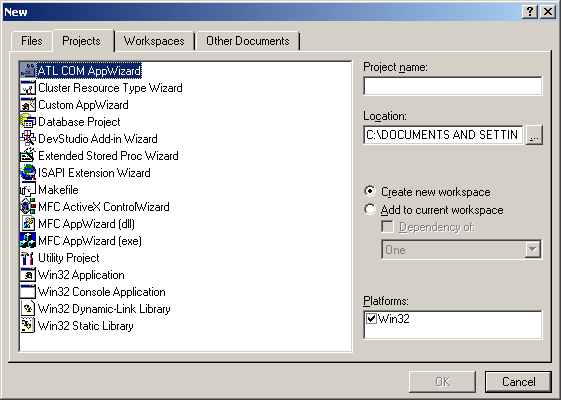Image resolution: width=561 pixels, height=400 pixels.
Task: Browse for location with the ellipsis button
Action: 534,135
